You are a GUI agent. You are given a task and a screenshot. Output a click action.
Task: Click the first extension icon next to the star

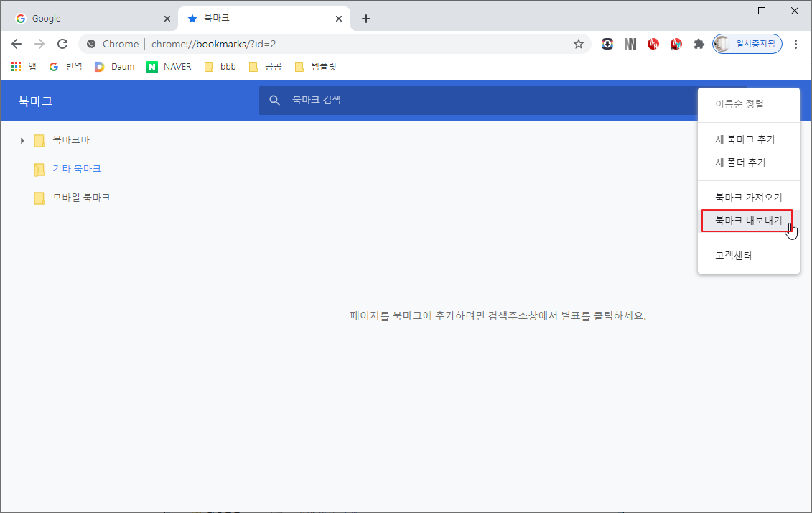(x=607, y=44)
